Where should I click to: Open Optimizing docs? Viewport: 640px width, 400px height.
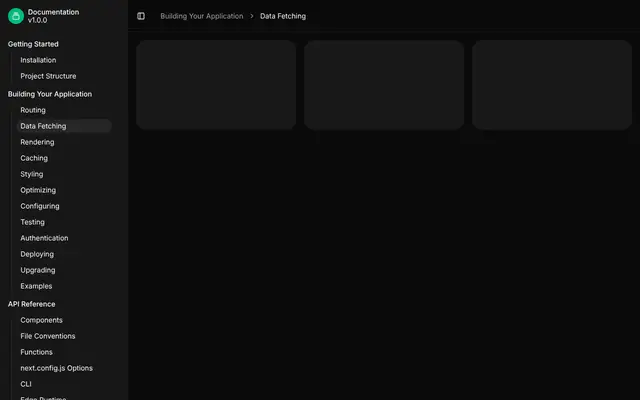[38, 190]
